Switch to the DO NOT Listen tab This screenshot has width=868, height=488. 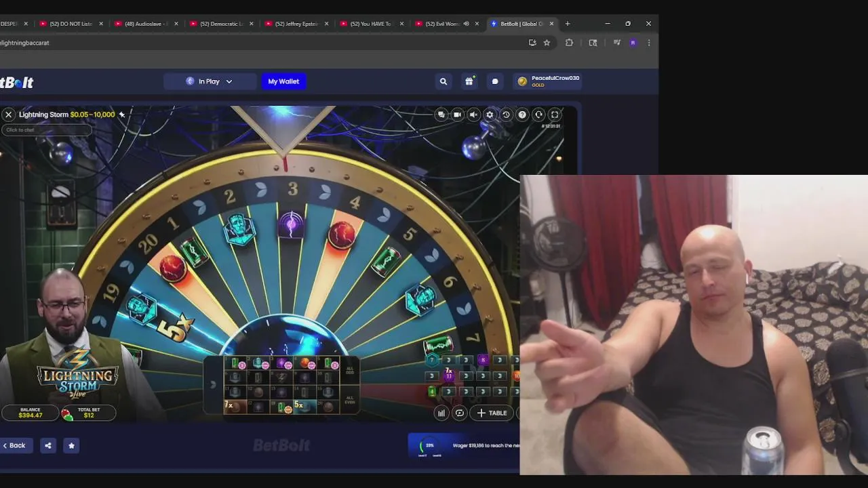click(71, 24)
